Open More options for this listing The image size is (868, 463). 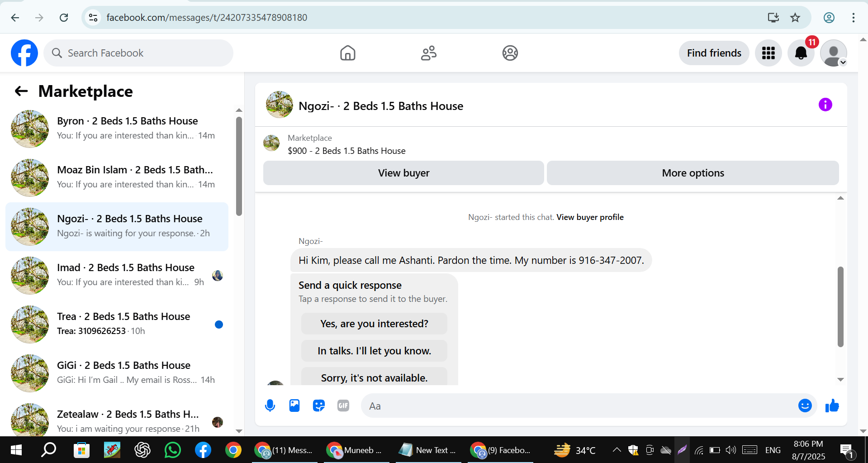click(693, 173)
